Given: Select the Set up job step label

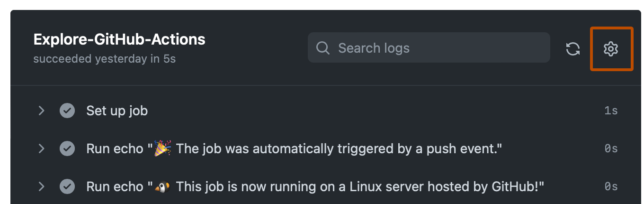Looking at the screenshot, I should point(117,111).
